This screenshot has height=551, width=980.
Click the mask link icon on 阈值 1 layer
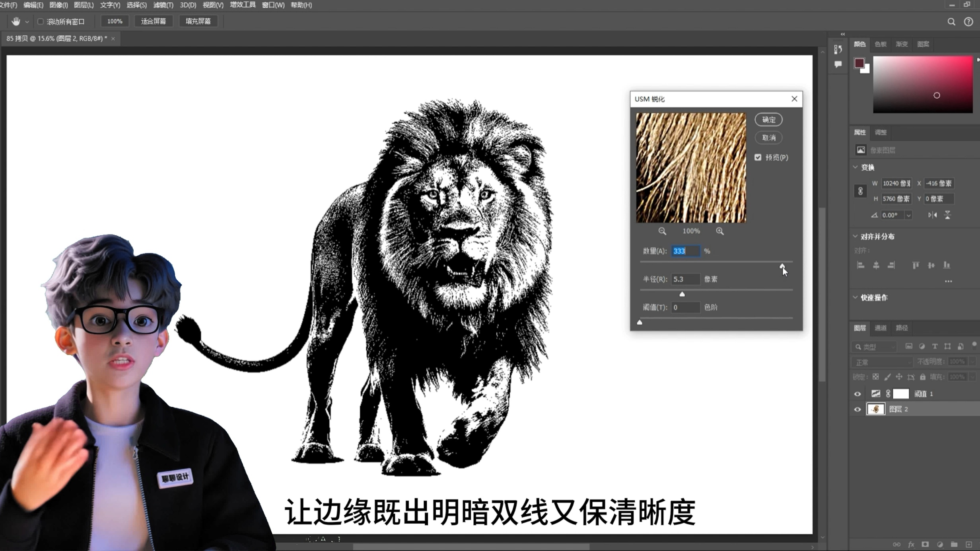888,394
